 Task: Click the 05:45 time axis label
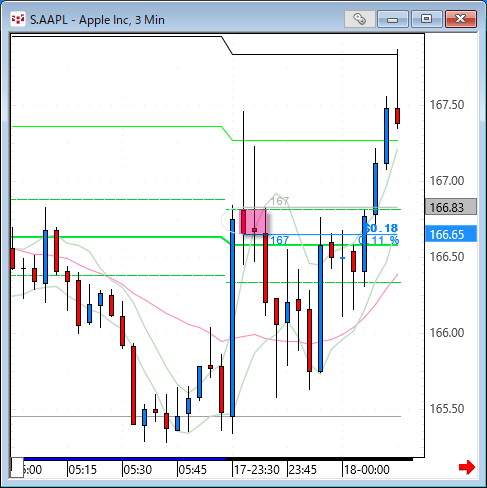click(192, 470)
